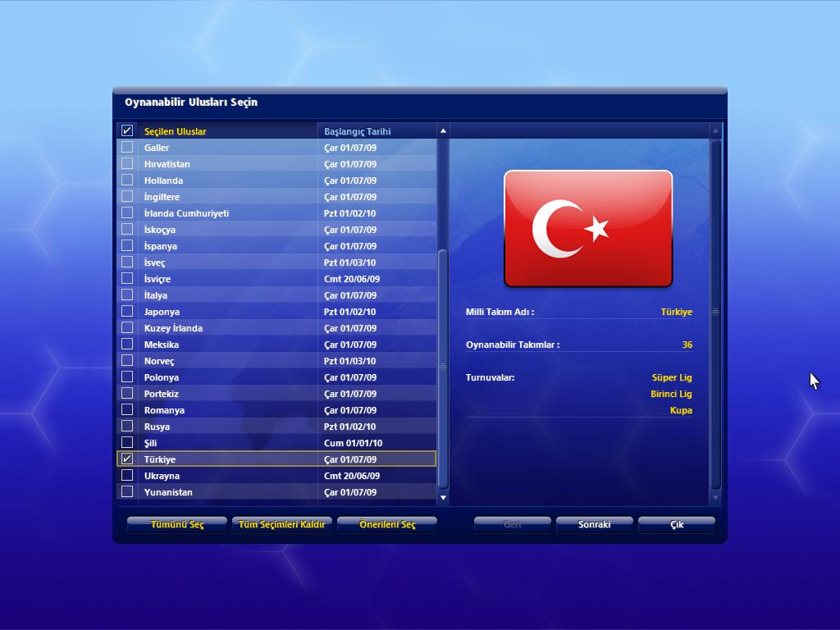Click the details panel scroll-up arrow

click(715, 130)
